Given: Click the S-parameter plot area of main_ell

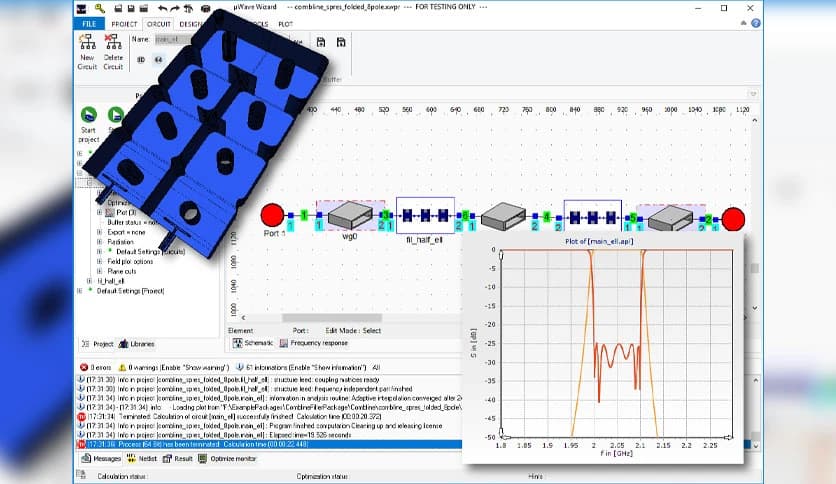Looking at the screenshot, I should pos(616,343).
